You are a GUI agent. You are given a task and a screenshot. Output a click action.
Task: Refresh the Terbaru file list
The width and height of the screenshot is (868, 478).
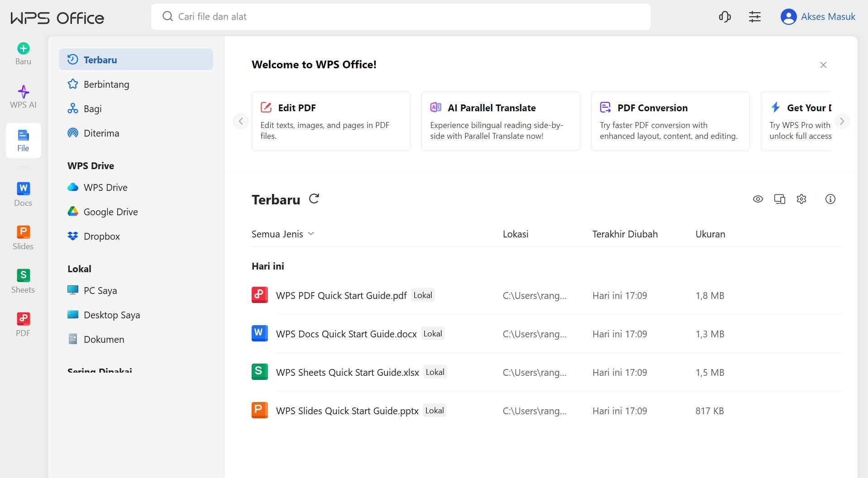[314, 199]
